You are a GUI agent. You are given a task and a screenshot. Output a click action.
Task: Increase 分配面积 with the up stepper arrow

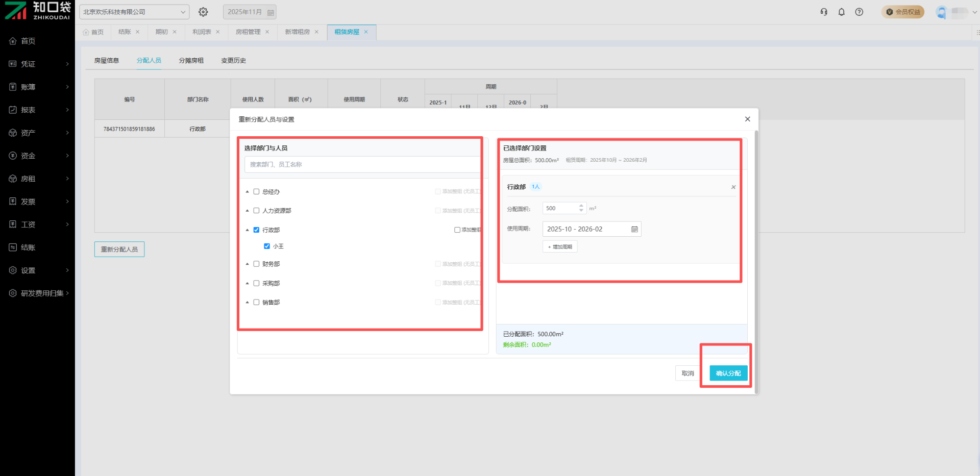click(x=581, y=206)
